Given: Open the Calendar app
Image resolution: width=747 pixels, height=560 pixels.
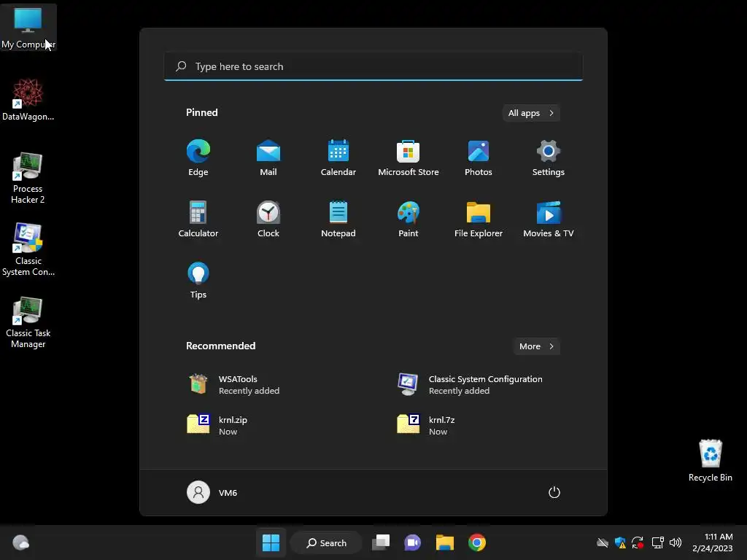Looking at the screenshot, I should [x=338, y=158].
